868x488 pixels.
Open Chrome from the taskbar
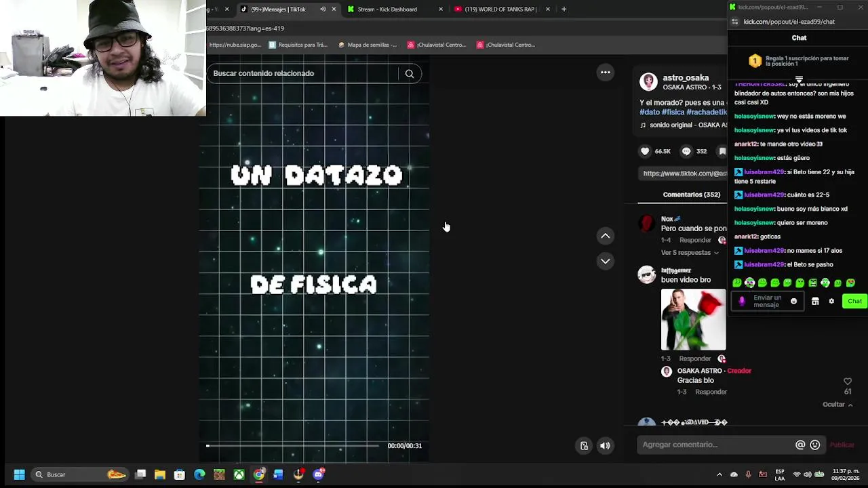259,474
